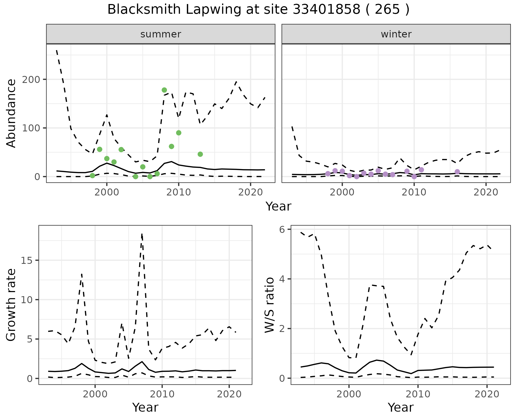Click the Year label under W/S ratio plot
This screenshot has height=420, width=517.
coord(400,407)
